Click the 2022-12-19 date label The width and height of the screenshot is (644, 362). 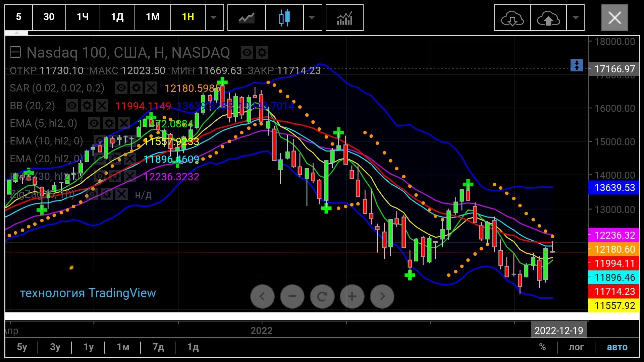(559, 331)
